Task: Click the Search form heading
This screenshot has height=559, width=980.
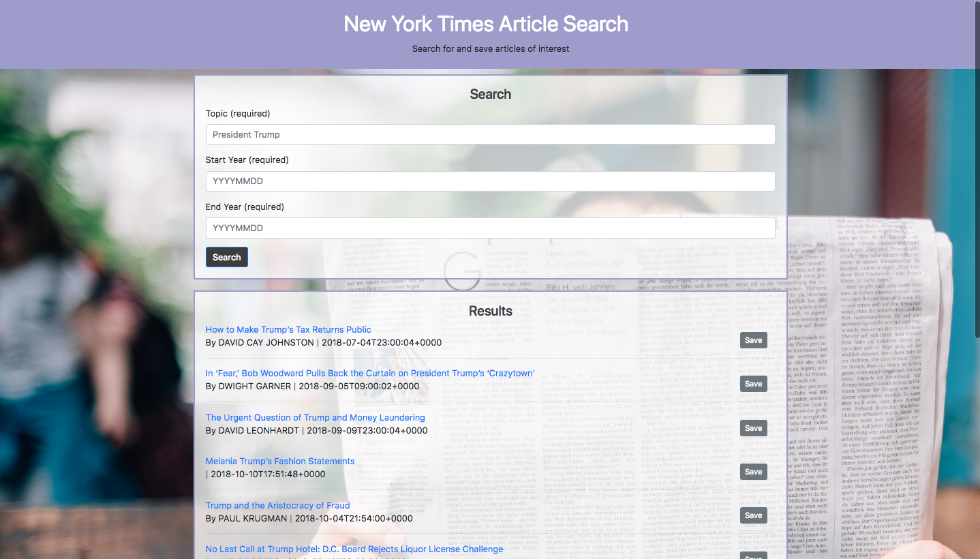Action: point(490,94)
